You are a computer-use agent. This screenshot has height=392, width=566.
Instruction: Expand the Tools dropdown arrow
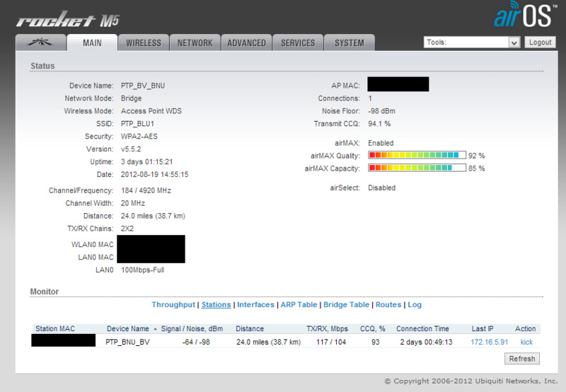514,42
